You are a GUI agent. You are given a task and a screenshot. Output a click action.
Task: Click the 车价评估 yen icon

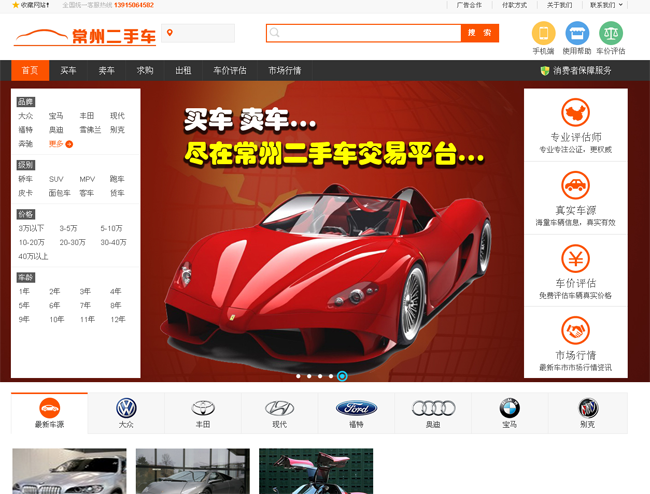pyautogui.click(x=576, y=259)
